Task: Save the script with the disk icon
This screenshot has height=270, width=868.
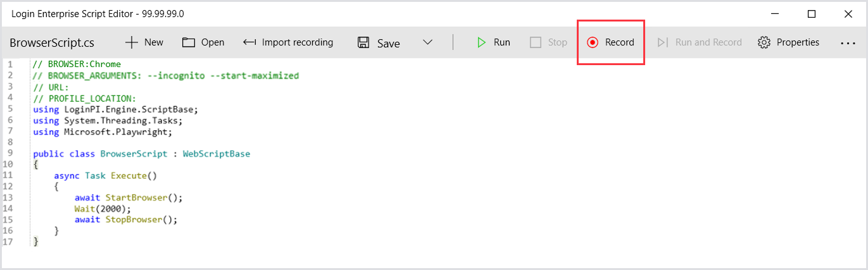Action: tap(363, 42)
